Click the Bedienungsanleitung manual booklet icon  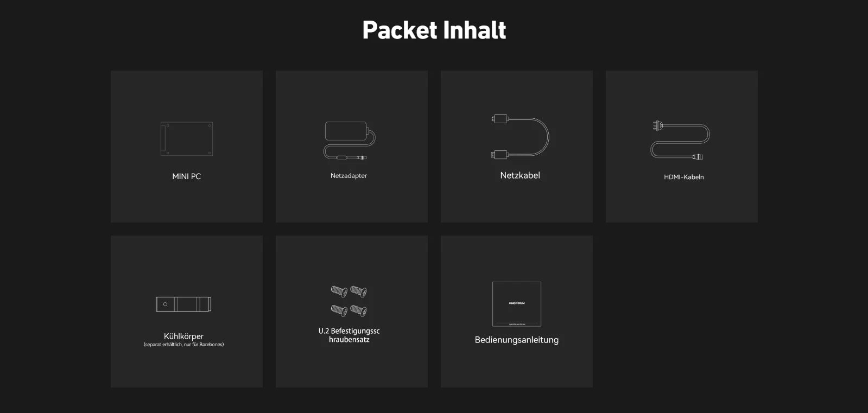pos(517,304)
